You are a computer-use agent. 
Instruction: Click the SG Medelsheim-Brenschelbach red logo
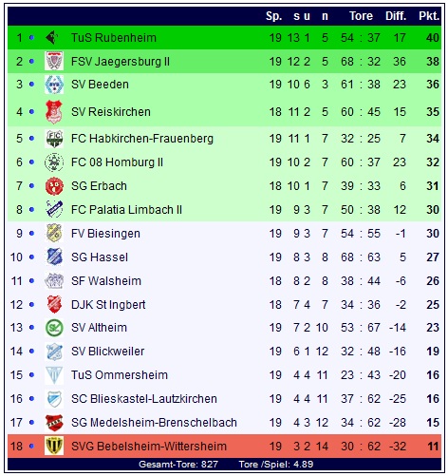click(54, 423)
